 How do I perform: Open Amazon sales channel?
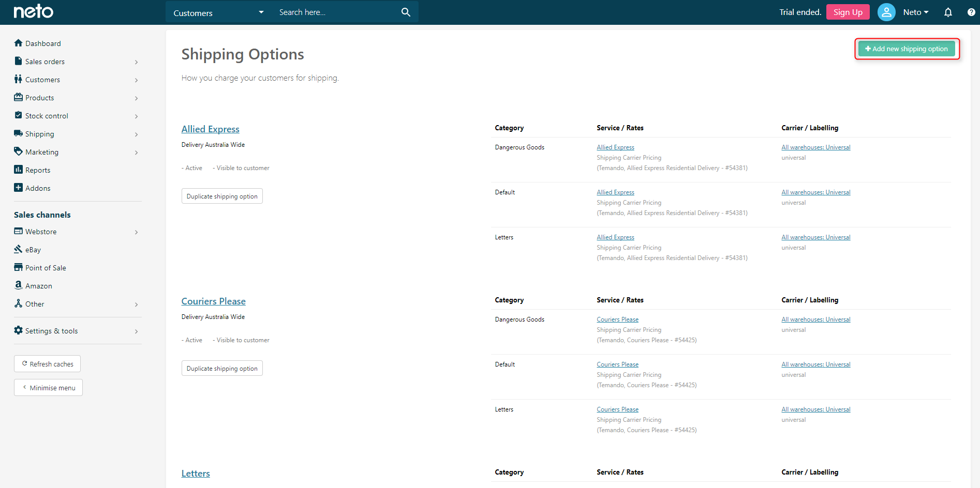39,286
